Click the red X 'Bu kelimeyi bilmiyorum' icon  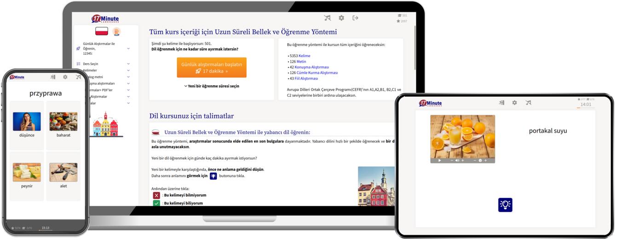point(157,195)
